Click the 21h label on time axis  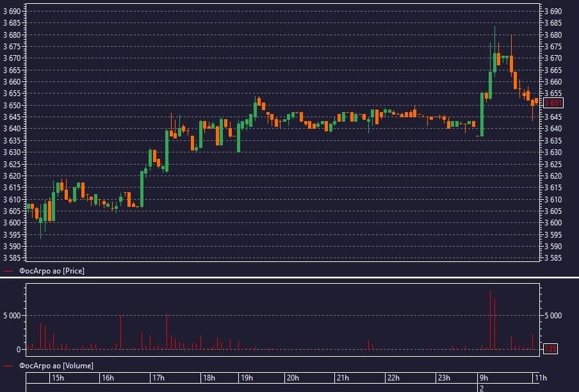[x=343, y=378]
